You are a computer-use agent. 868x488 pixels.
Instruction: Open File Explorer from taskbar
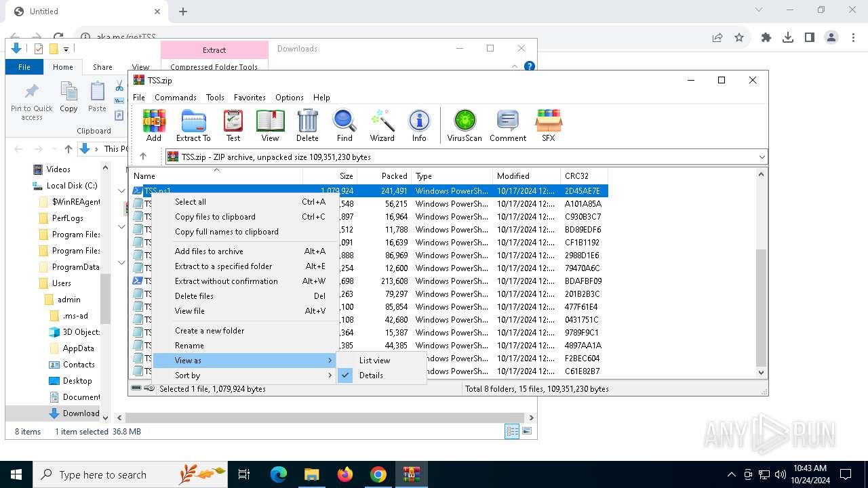point(311,474)
